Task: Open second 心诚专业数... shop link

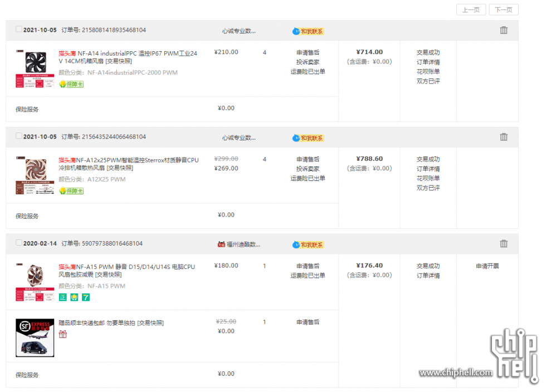Action: click(239, 138)
